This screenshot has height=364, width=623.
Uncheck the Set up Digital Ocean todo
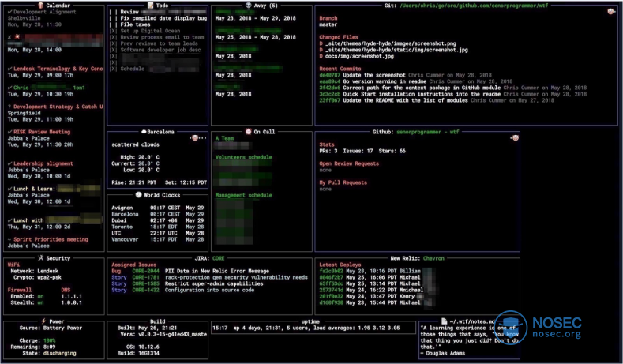(x=114, y=31)
